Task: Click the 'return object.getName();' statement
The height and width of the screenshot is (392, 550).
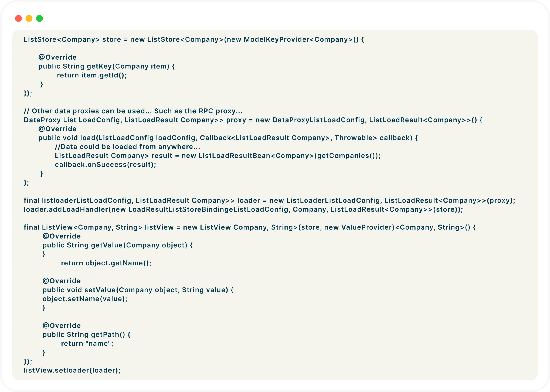Action: (106, 263)
